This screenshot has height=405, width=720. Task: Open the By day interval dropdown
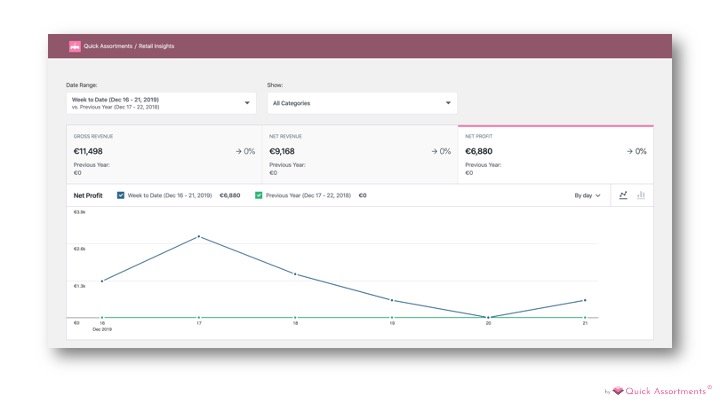click(587, 195)
